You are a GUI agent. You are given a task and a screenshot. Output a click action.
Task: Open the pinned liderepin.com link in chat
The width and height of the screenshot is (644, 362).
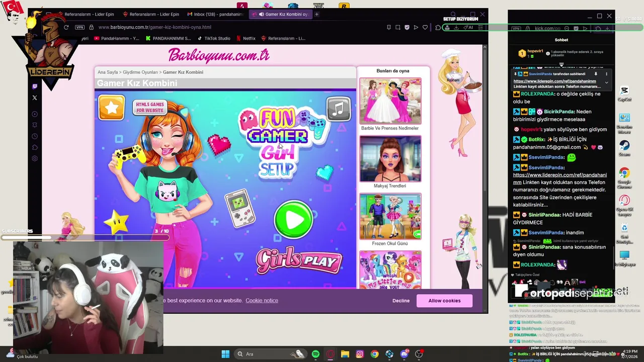click(554, 81)
